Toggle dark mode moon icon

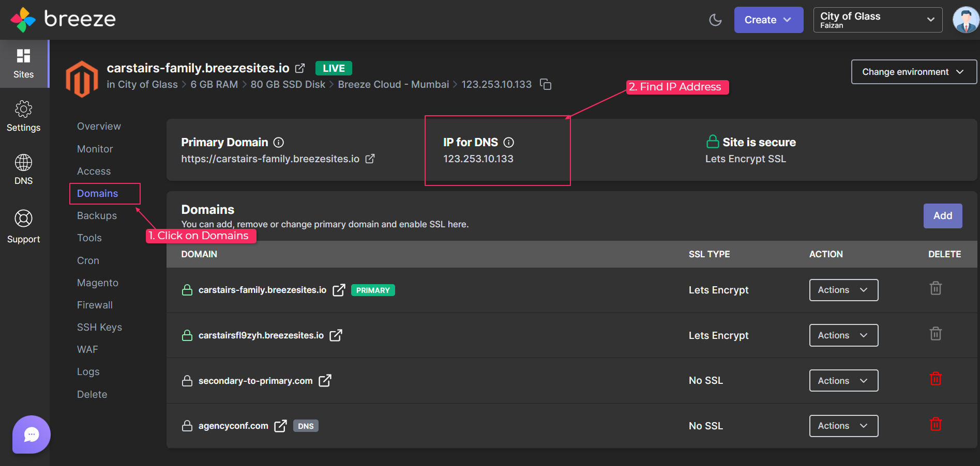coord(715,20)
